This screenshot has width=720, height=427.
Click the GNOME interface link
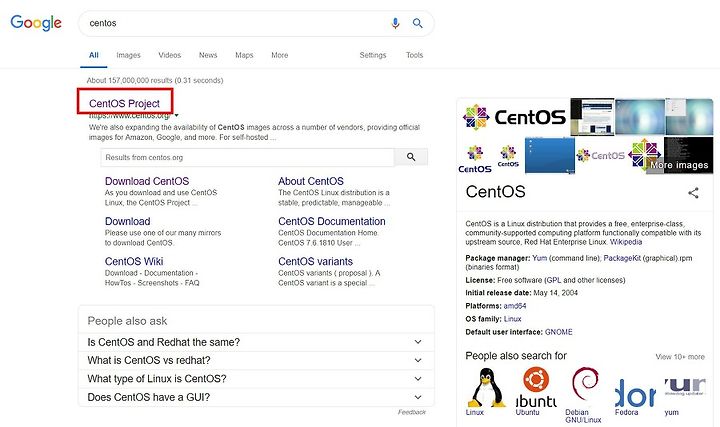(559, 332)
